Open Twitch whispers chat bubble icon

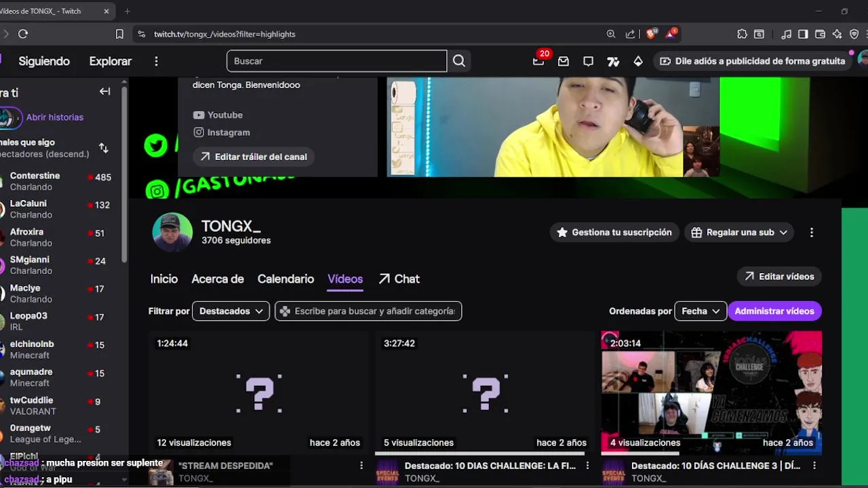(588, 61)
